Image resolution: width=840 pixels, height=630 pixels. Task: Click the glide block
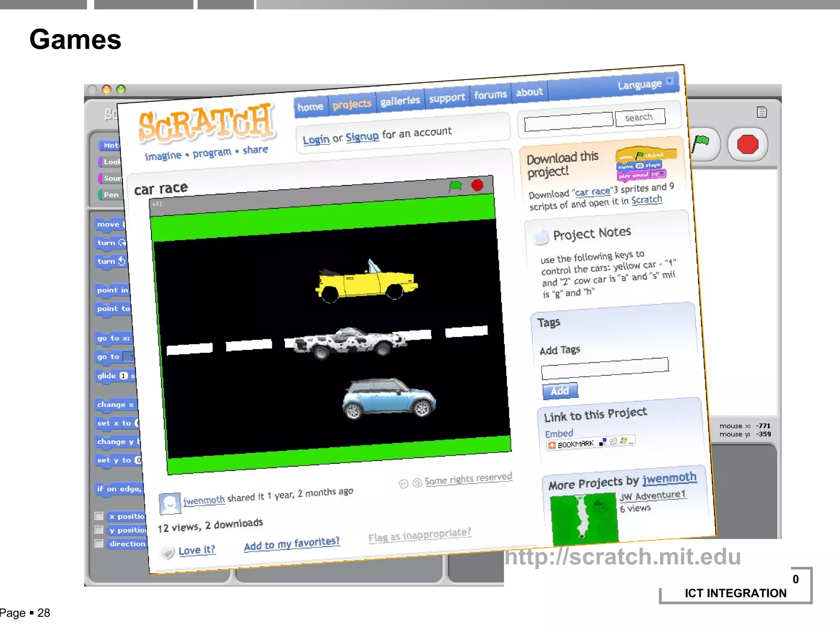tap(115, 376)
